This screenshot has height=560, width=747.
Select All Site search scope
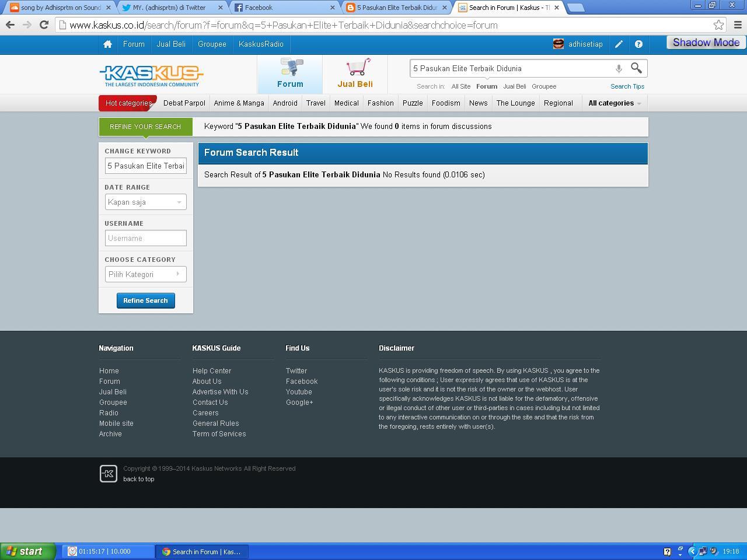click(460, 86)
